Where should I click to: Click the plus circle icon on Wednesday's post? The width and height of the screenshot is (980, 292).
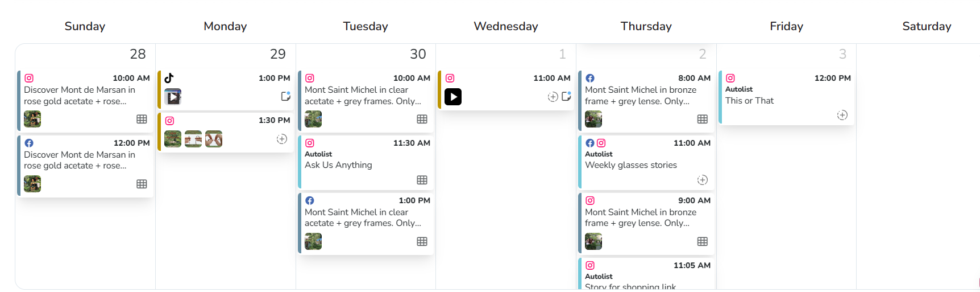pos(553,97)
